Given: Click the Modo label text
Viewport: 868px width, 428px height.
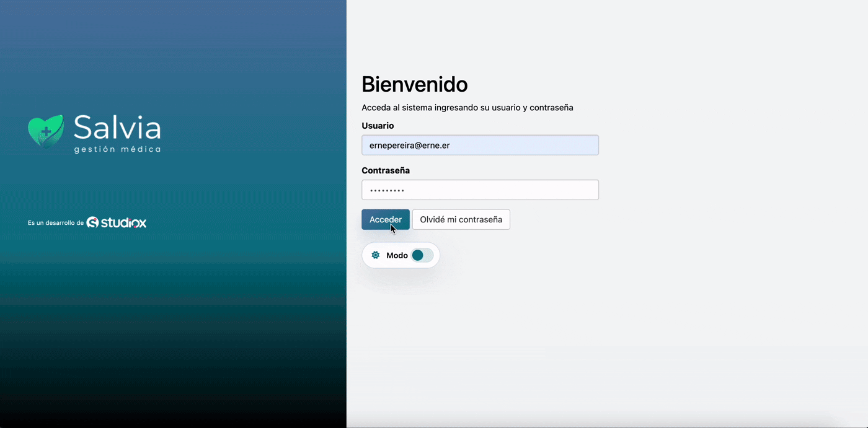Looking at the screenshot, I should [x=397, y=255].
